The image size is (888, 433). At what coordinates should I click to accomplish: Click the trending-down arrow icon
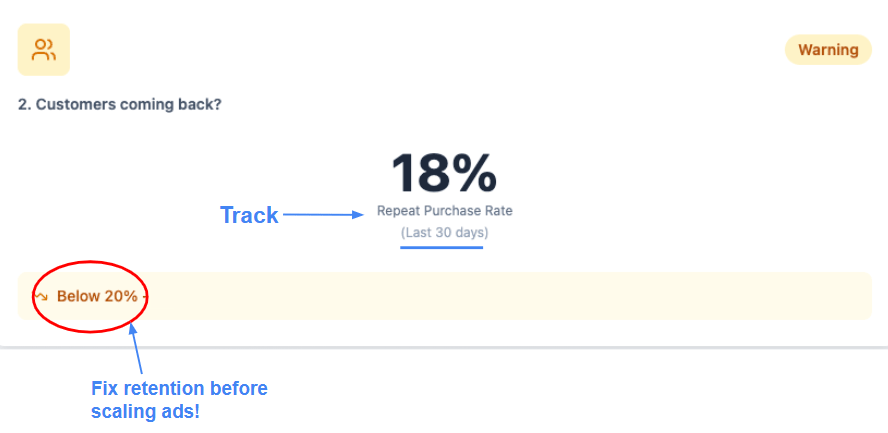pyautogui.click(x=41, y=296)
